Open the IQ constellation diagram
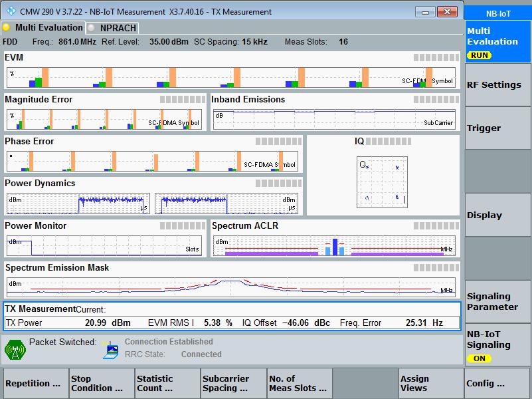The image size is (532, 399). click(x=382, y=182)
